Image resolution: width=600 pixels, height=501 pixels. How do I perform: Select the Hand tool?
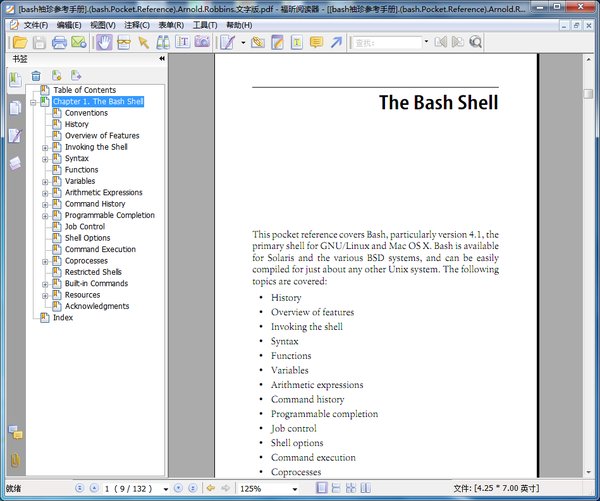104,42
